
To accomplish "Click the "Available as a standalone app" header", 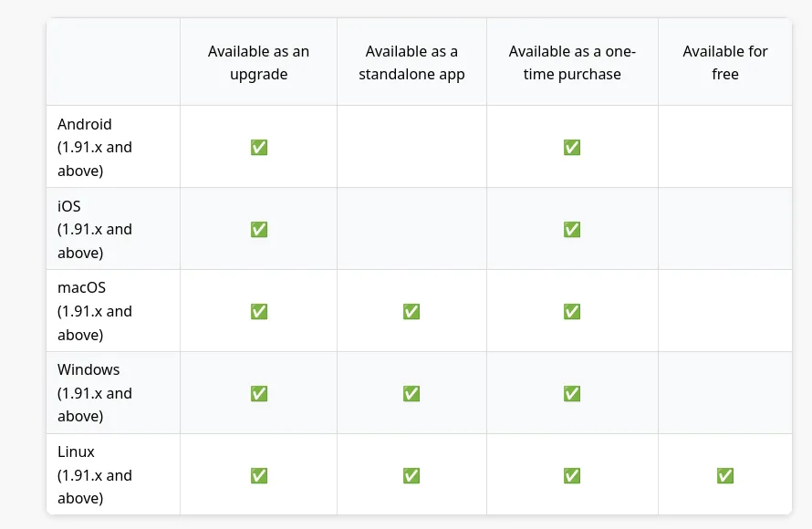I will (411, 63).
